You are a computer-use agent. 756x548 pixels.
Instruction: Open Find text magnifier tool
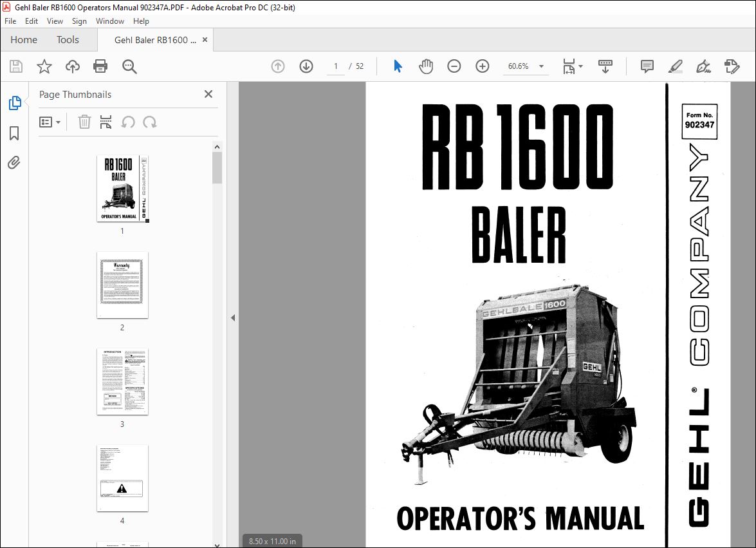coord(129,66)
